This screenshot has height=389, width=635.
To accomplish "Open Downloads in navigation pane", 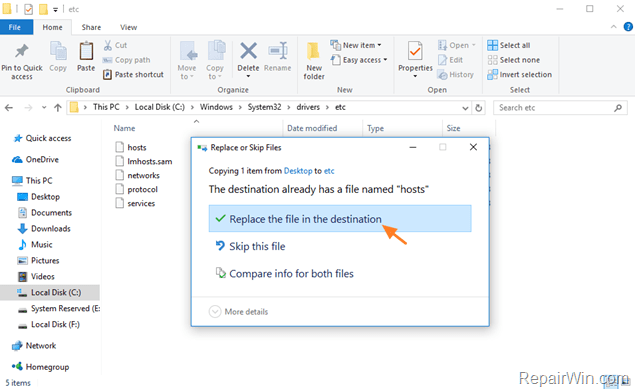I will [44, 229].
